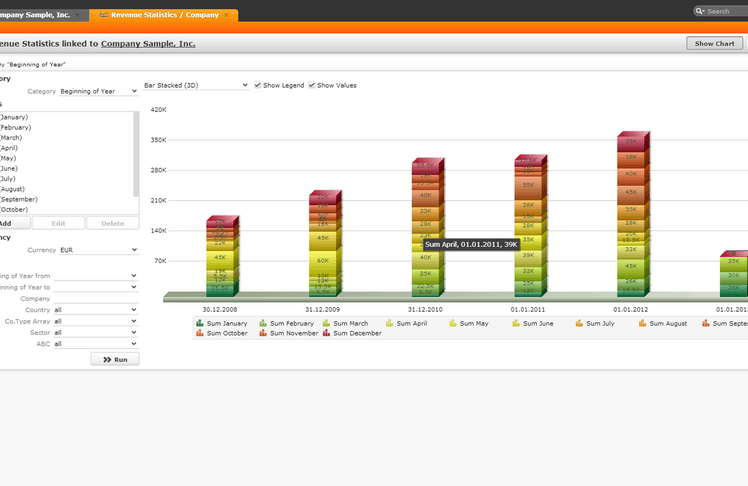The width and height of the screenshot is (748, 486).
Task: Click the Sum July legend icon
Action: click(579, 324)
